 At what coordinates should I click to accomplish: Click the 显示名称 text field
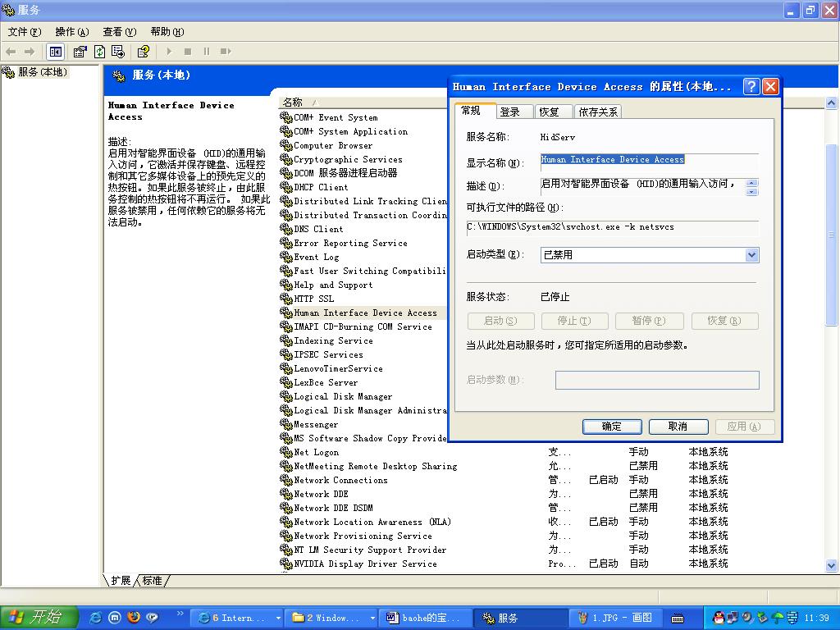click(x=648, y=160)
